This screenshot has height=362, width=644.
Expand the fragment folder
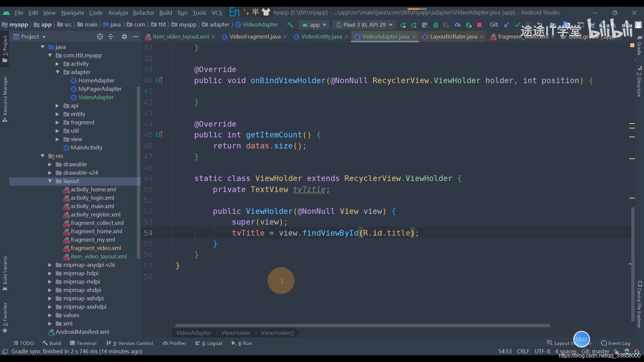[57, 122]
